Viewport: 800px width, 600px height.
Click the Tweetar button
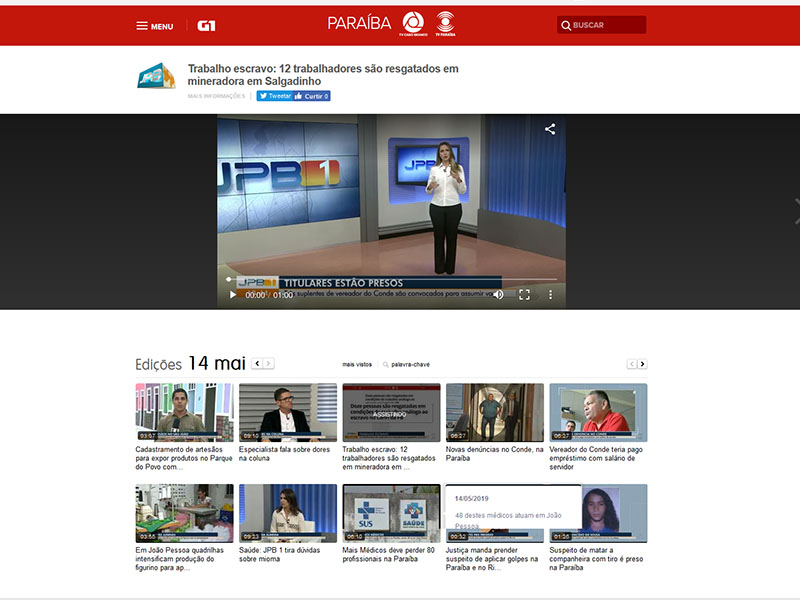pyautogui.click(x=275, y=96)
